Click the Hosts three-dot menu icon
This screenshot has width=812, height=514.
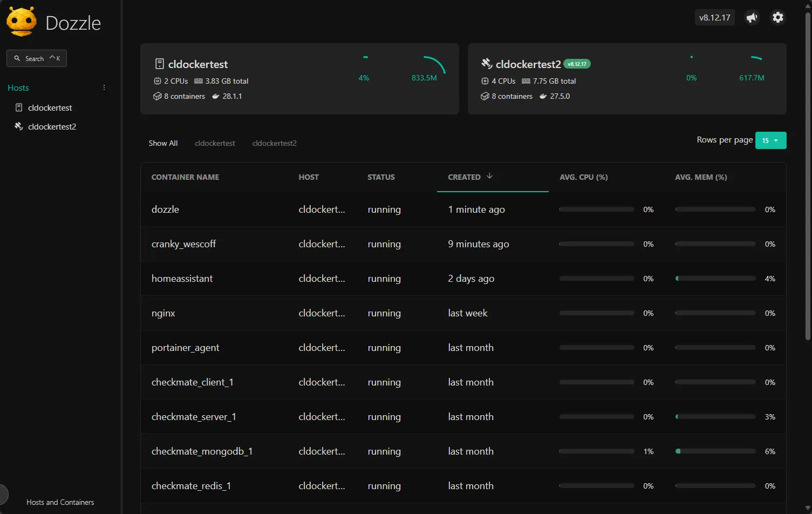(104, 87)
